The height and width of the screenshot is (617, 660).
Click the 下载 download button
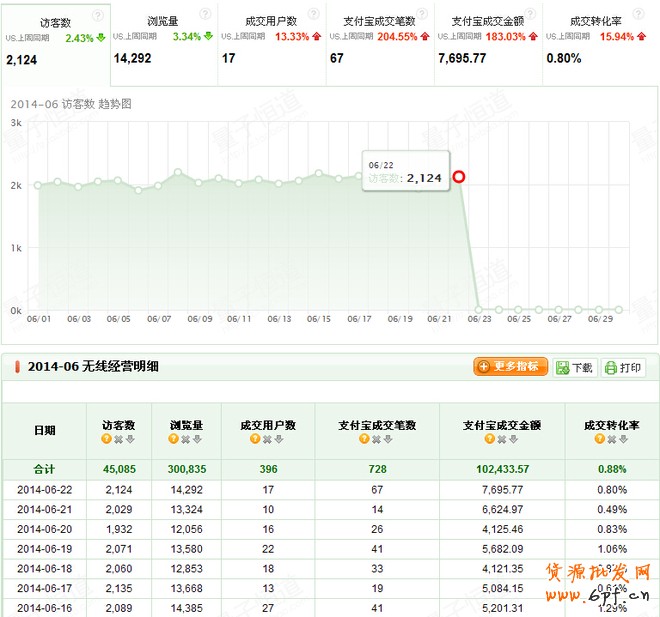574,368
